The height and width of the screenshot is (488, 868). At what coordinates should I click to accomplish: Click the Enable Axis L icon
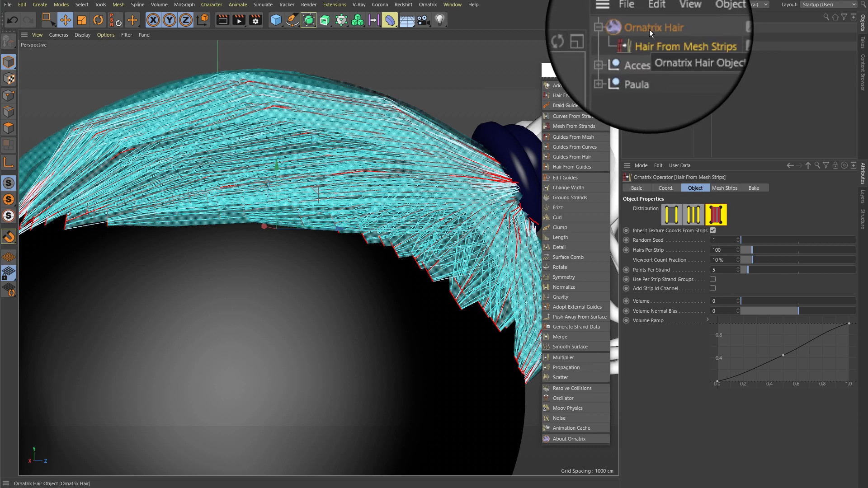(x=9, y=163)
